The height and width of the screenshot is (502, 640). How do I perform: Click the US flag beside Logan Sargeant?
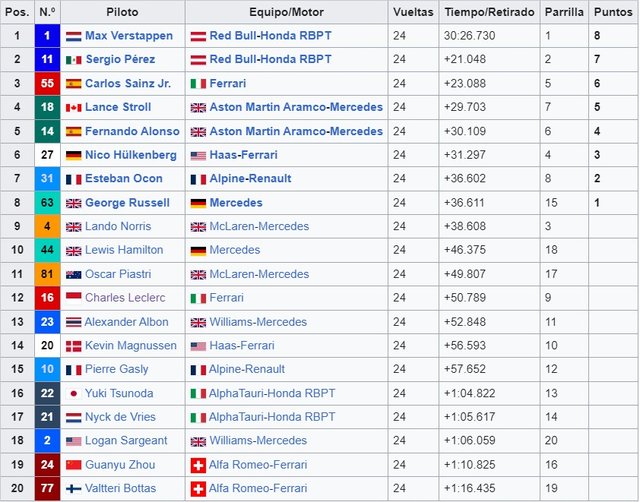pyautogui.click(x=73, y=441)
